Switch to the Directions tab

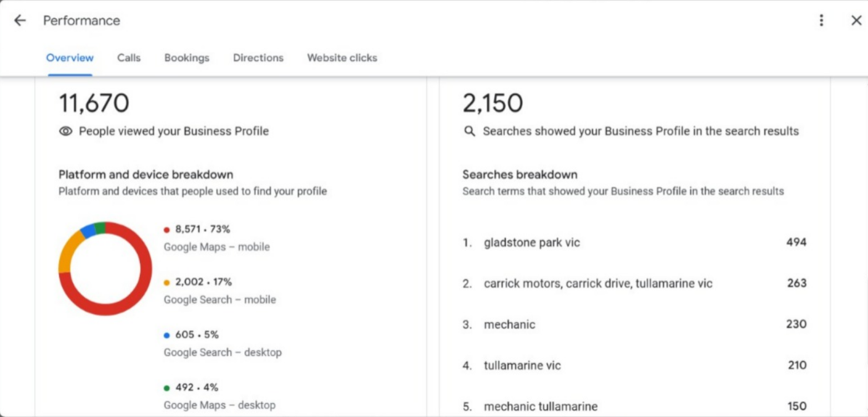tap(258, 58)
